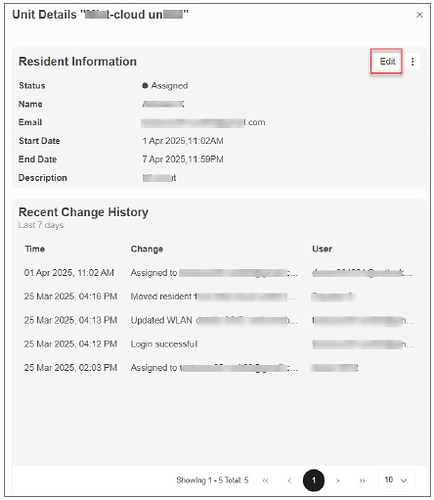The height and width of the screenshot is (500, 434).
Task: Click the User column header
Action: (x=322, y=249)
